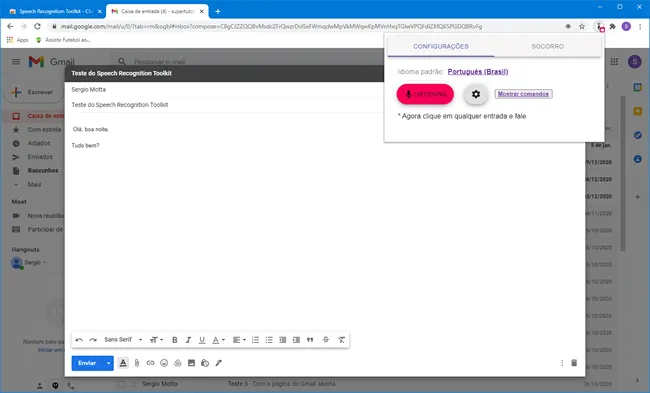The height and width of the screenshot is (393, 650).
Task: Insert a bulleted list
Action: [x=269, y=340]
